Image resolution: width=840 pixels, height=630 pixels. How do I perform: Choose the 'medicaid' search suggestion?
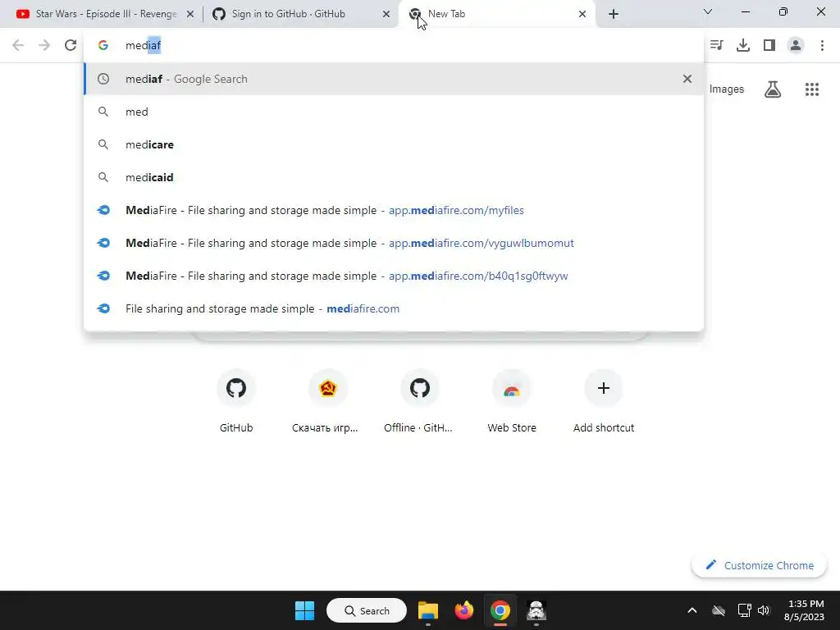point(394,177)
